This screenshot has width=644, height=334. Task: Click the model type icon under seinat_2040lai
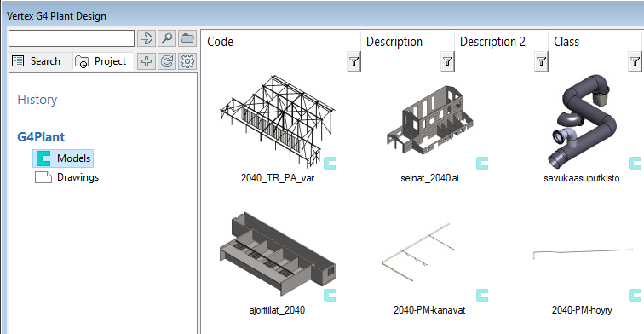click(x=482, y=163)
